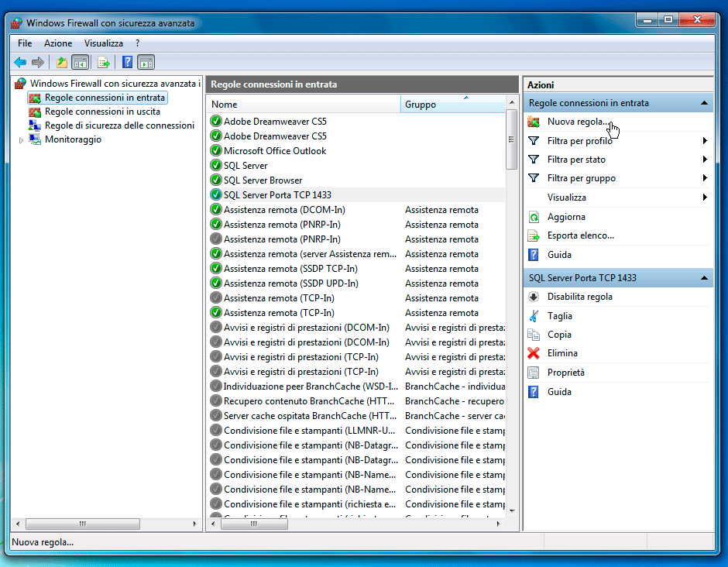
Task: Expand the Monitoraggio tree node
Action: tap(21, 139)
